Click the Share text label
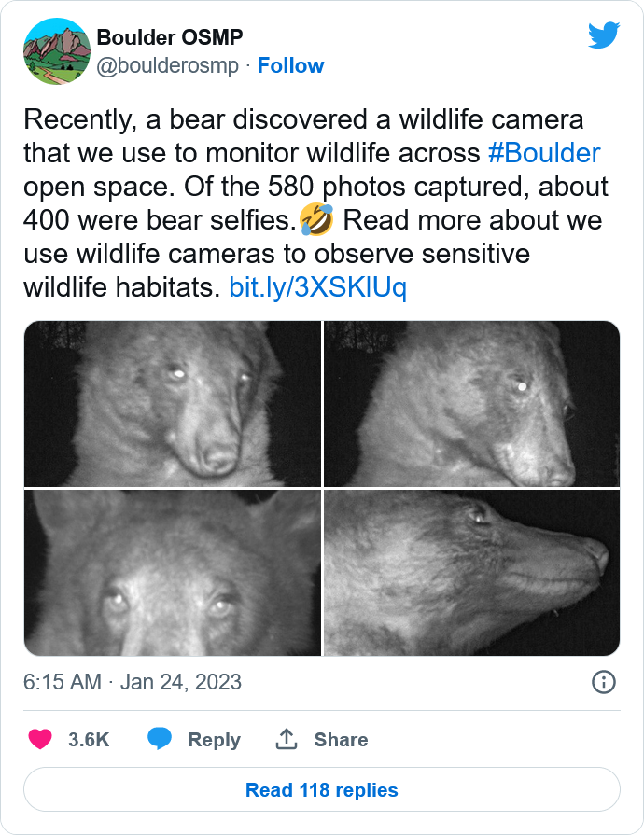Screen dimensions: 644x835 click(341, 739)
